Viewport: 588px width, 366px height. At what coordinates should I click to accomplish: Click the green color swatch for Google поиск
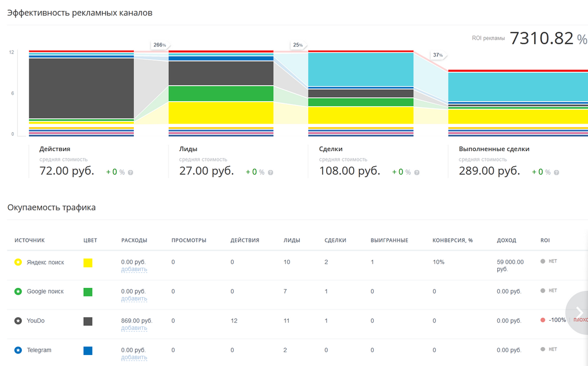88,292
